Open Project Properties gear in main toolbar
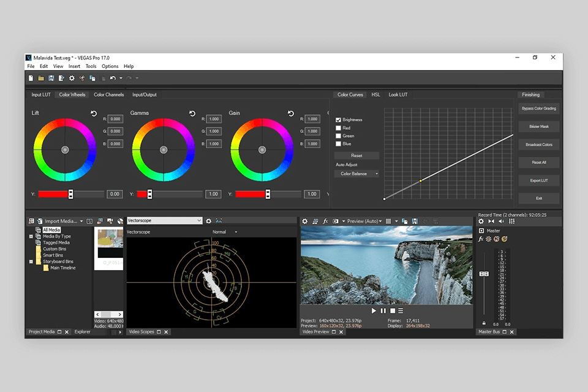 72,78
